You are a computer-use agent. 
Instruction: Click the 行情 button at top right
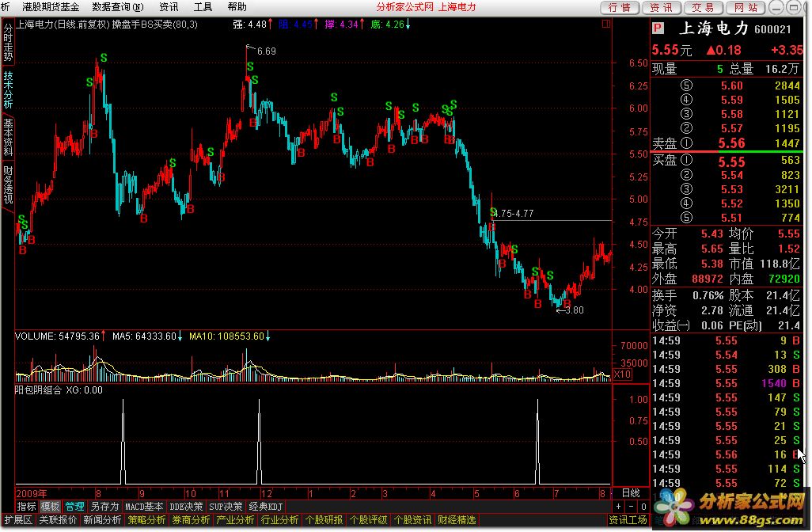620,7
